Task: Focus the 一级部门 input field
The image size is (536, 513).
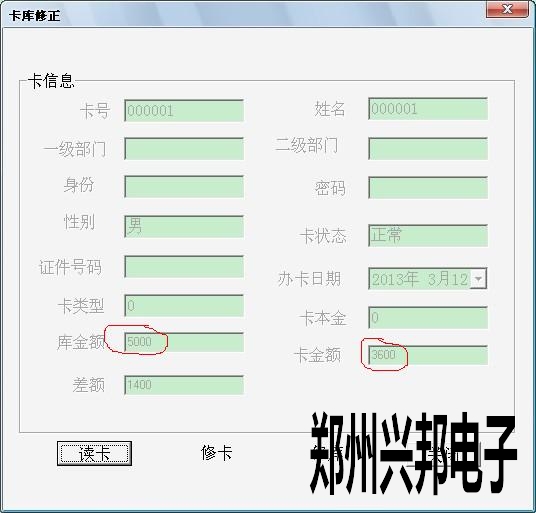Action: point(184,149)
